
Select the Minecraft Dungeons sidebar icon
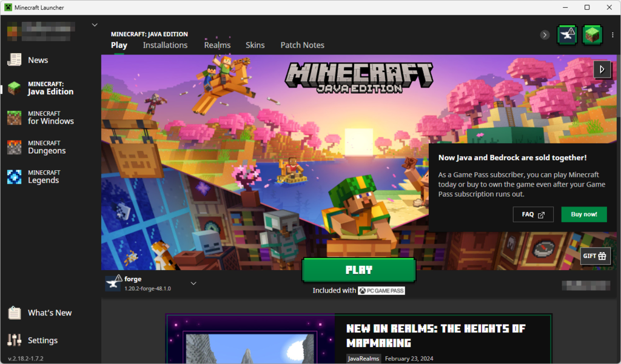13,147
